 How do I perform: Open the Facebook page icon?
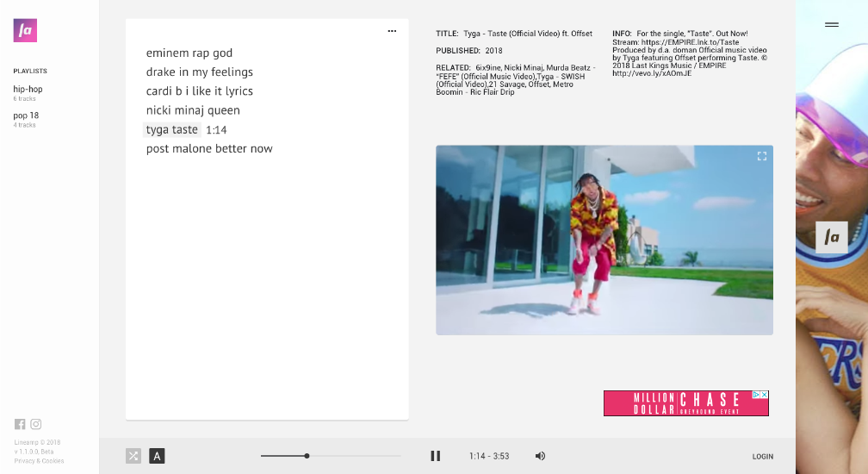point(20,424)
